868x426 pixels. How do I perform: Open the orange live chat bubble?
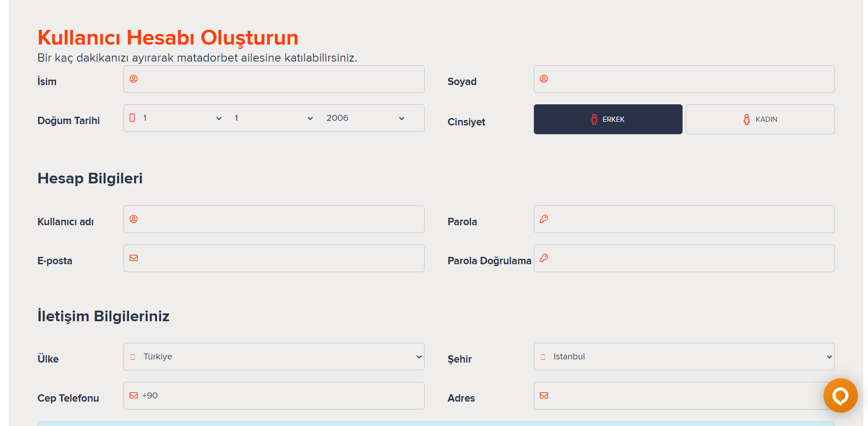click(840, 395)
